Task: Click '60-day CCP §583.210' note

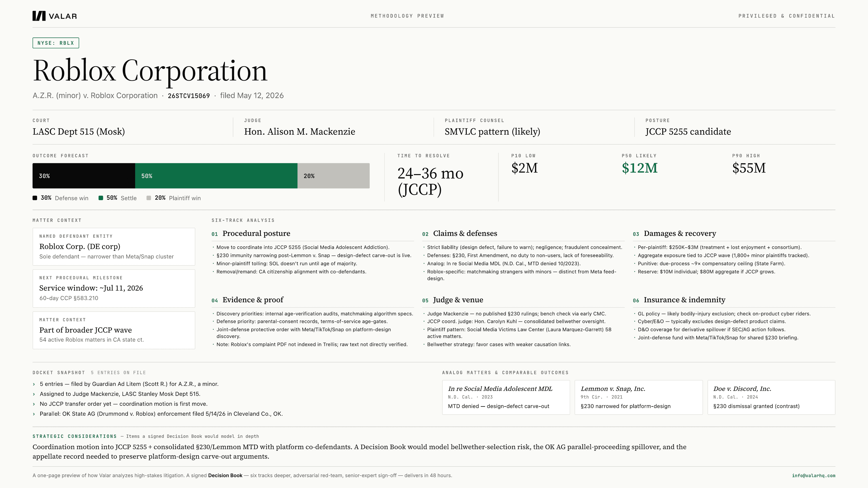Action: 69,298
